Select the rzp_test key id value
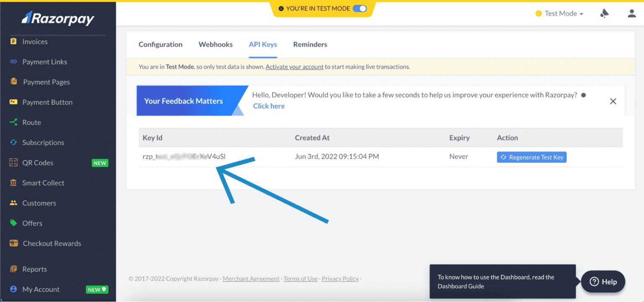The image size is (644, 302). click(184, 156)
